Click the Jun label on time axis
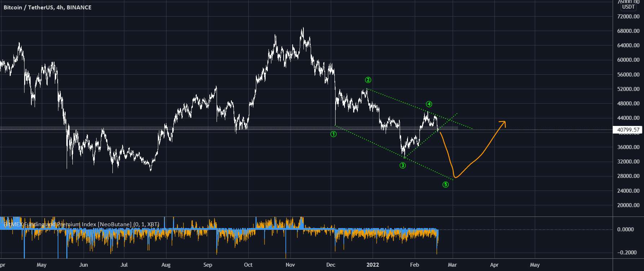Image resolution: width=644 pixels, height=271 pixels. coord(84,265)
